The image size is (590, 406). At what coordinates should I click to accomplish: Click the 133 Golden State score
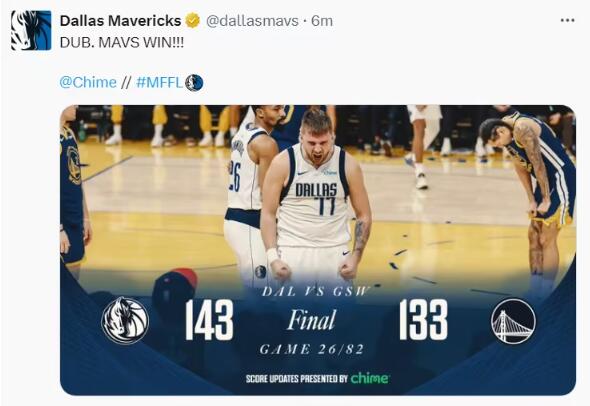[424, 320]
